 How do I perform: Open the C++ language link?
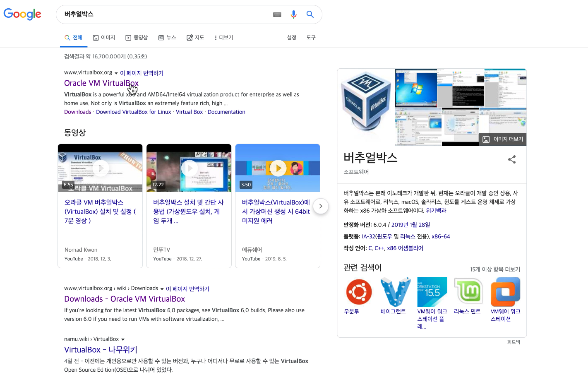click(x=379, y=248)
